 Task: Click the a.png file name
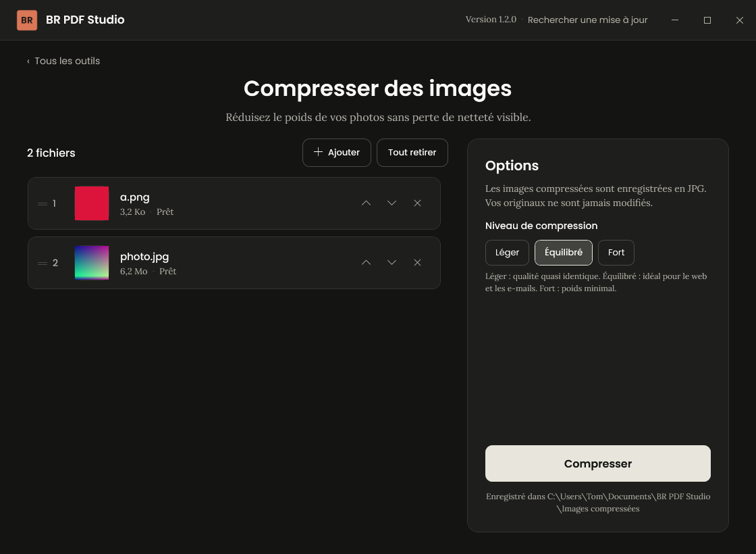(x=134, y=197)
